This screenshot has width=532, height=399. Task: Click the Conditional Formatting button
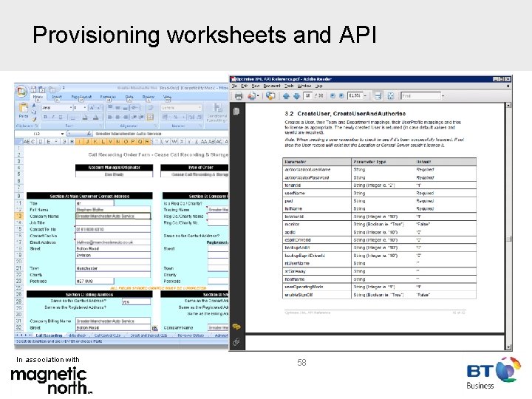coord(216,113)
